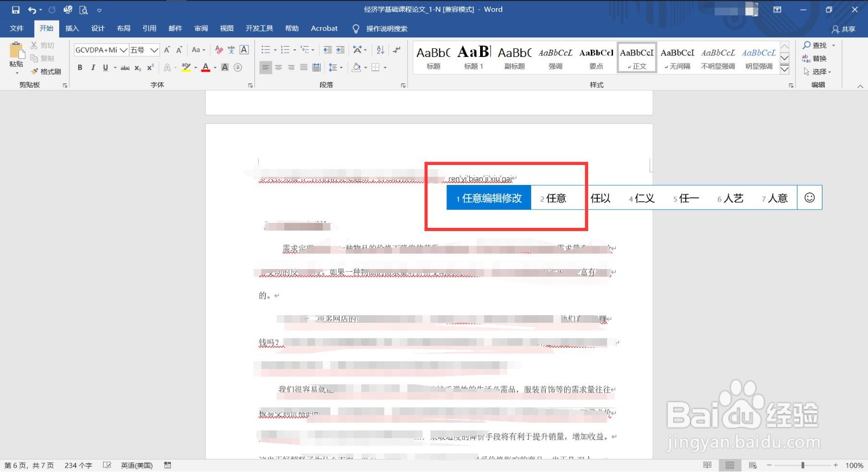Undo the last action
Image resolution: width=868 pixels, height=472 pixels.
[x=32, y=10]
